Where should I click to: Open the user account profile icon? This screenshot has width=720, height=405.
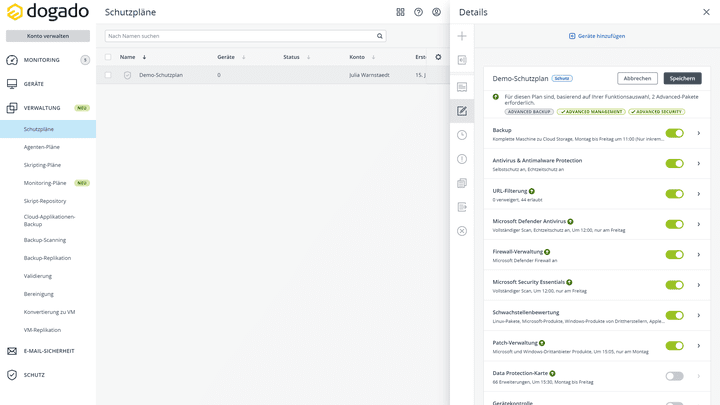click(436, 12)
